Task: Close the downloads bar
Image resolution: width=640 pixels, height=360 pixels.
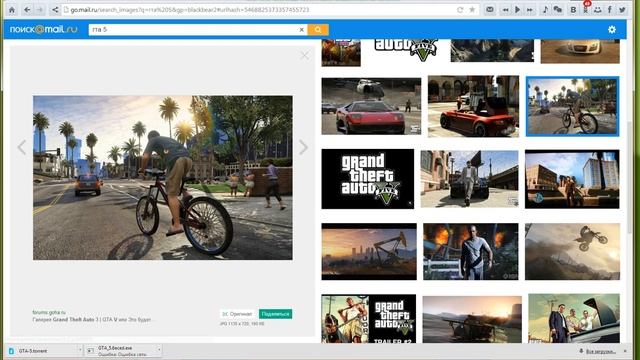Action: 626,351
